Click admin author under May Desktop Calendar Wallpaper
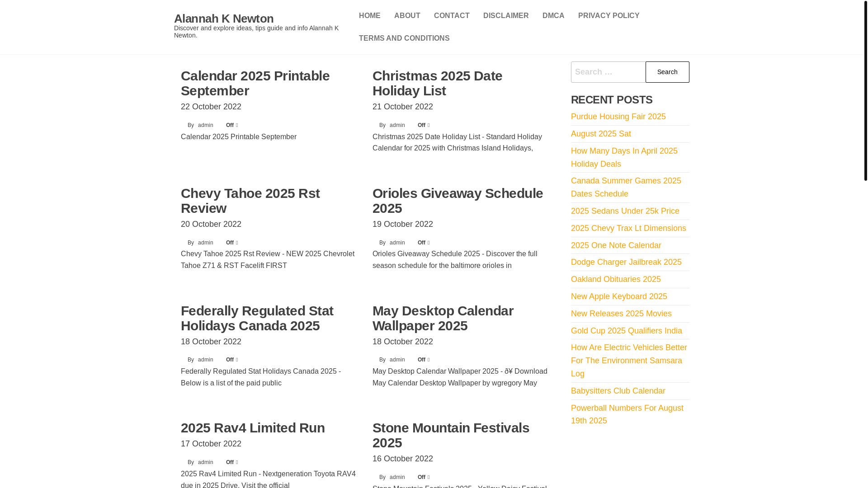 tap(397, 360)
